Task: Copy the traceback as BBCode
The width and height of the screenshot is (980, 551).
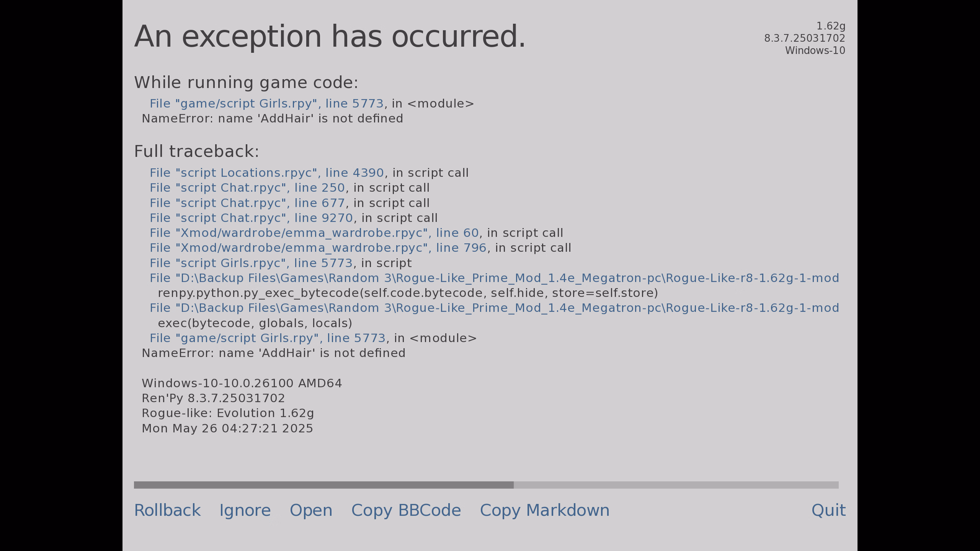Action: coord(406,510)
